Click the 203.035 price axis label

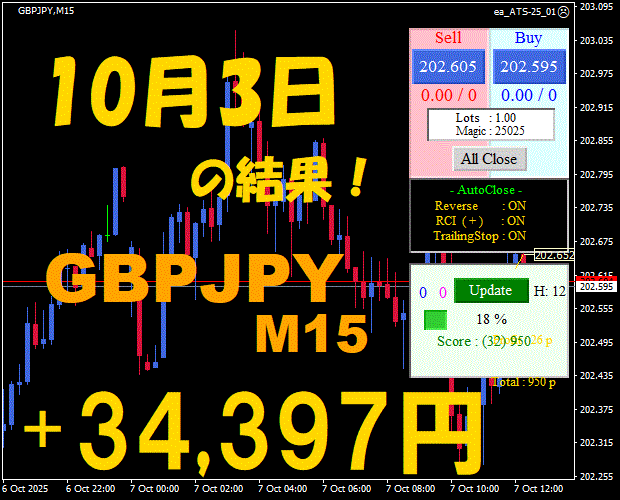tap(596, 40)
